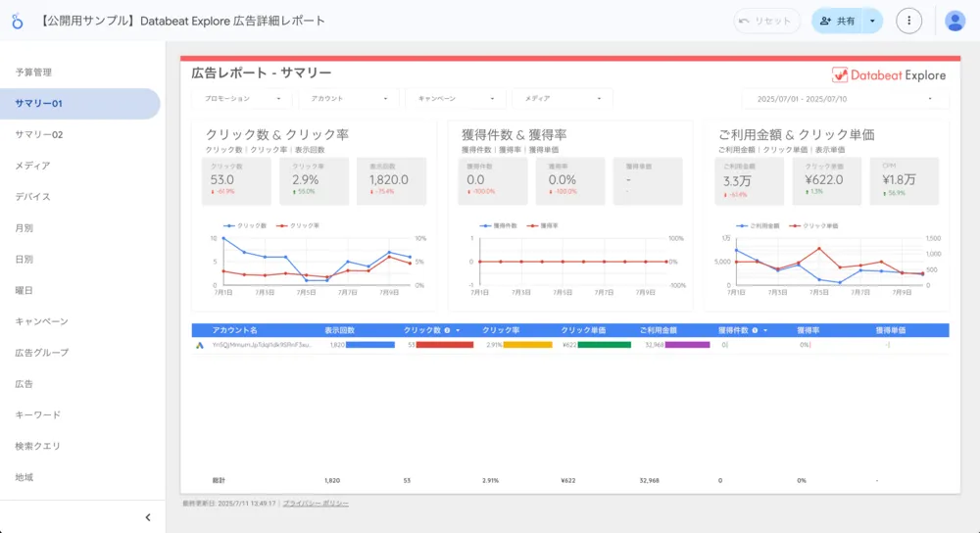Image resolution: width=980 pixels, height=533 pixels.
Task: Click the Google Ads icon in the account row
Action: (199, 345)
